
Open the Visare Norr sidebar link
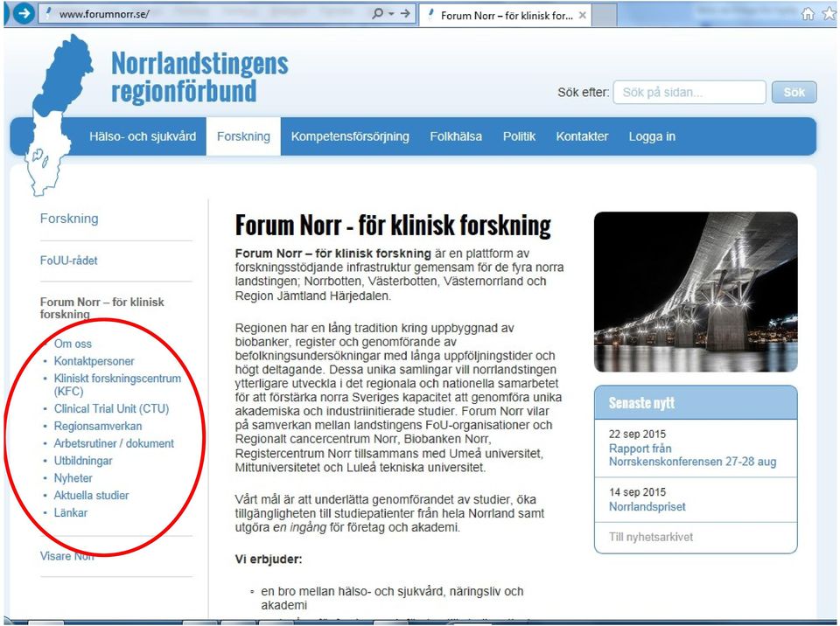click(67, 556)
